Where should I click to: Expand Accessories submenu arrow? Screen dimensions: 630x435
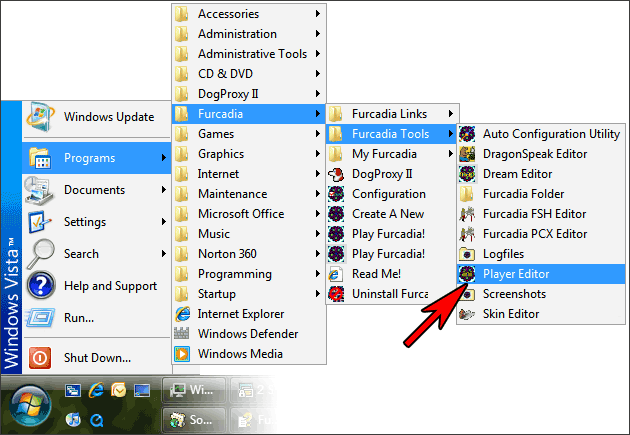tap(317, 14)
